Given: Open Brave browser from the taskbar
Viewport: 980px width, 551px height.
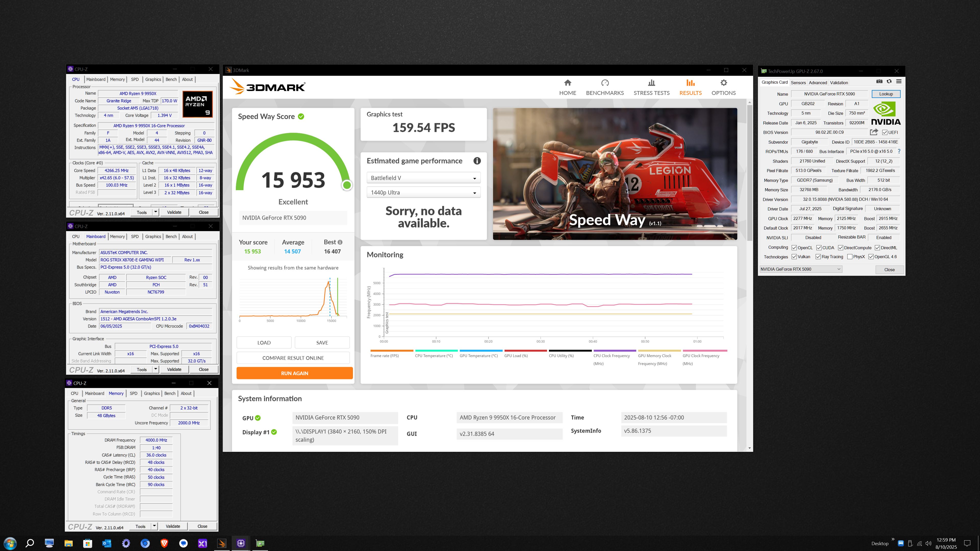Looking at the screenshot, I should [x=164, y=543].
